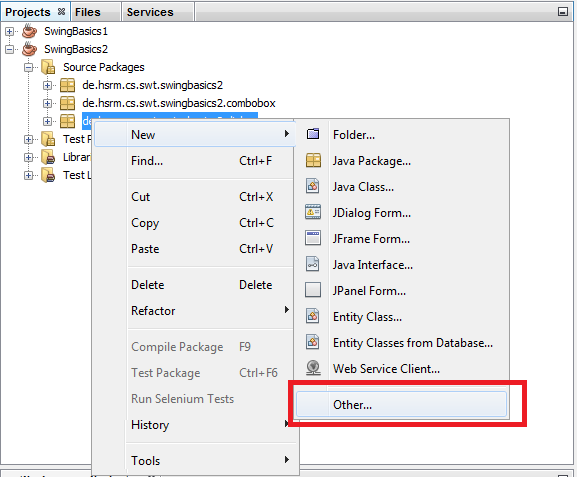Viewport: 577px width, 477px height.
Task: Click the Java Package icon in submenu
Action: tap(313, 160)
